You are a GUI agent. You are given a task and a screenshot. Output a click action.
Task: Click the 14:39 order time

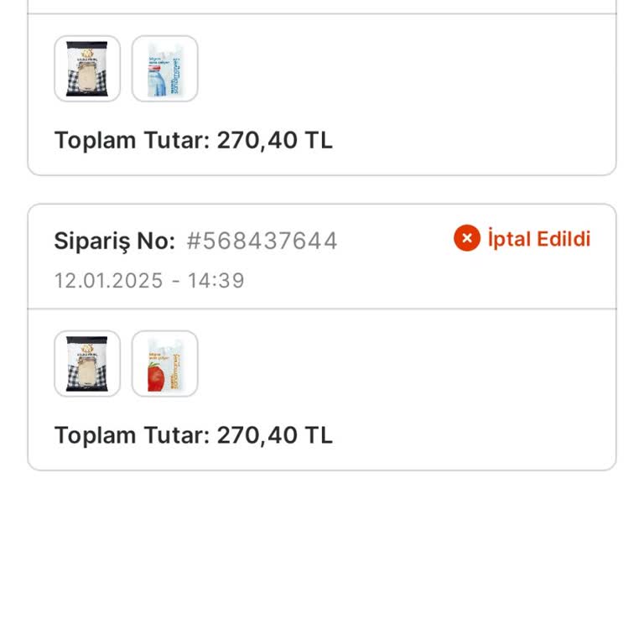tap(216, 280)
